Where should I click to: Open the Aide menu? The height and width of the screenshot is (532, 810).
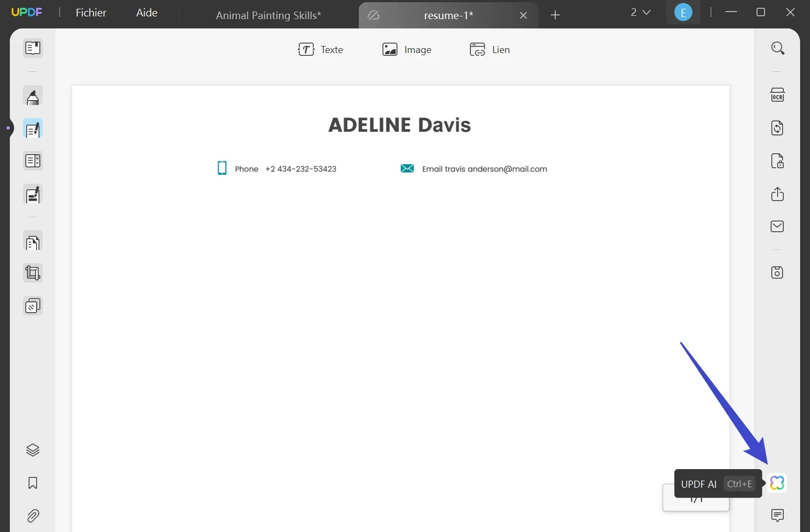(x=147, y=13)
